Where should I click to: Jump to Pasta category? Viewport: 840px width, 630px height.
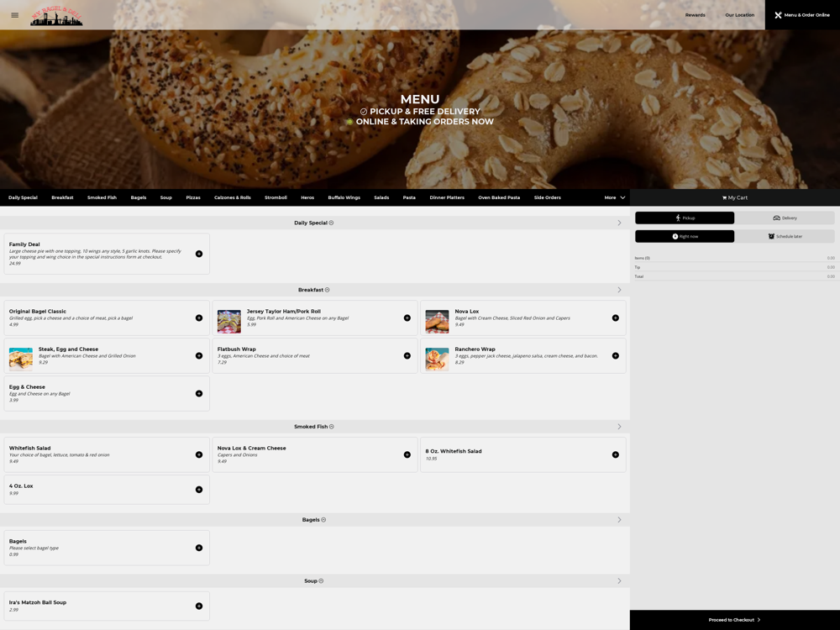pyautogui.click(x=409, y=197)
